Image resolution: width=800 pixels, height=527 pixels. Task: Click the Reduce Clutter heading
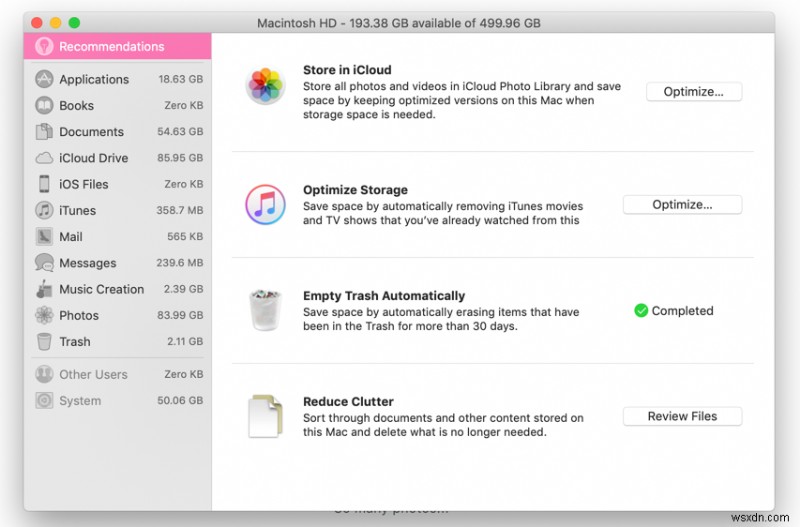(x=348, y=401)
